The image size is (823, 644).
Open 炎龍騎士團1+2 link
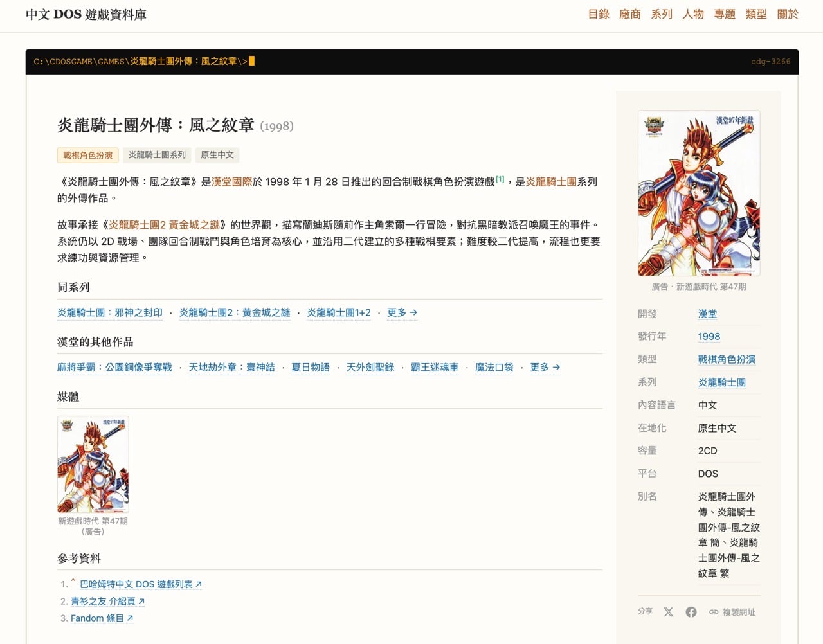(x=339, y=312)
